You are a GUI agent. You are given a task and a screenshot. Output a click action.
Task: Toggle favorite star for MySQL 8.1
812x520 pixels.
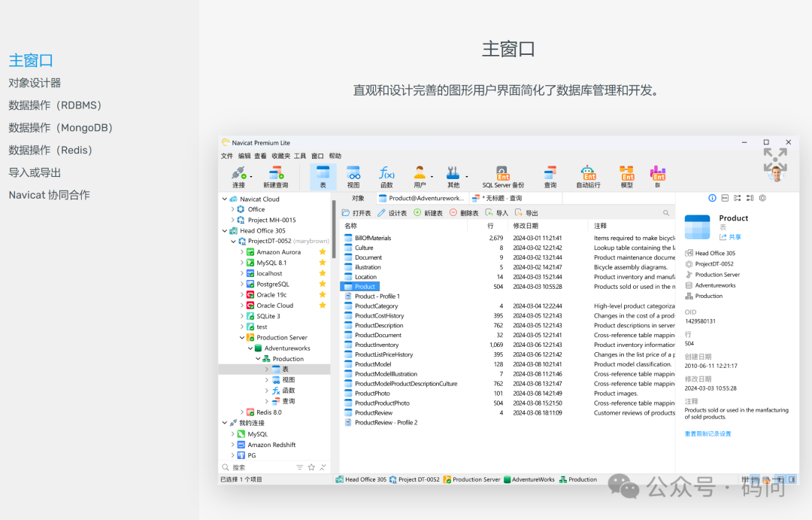(323, 263)
